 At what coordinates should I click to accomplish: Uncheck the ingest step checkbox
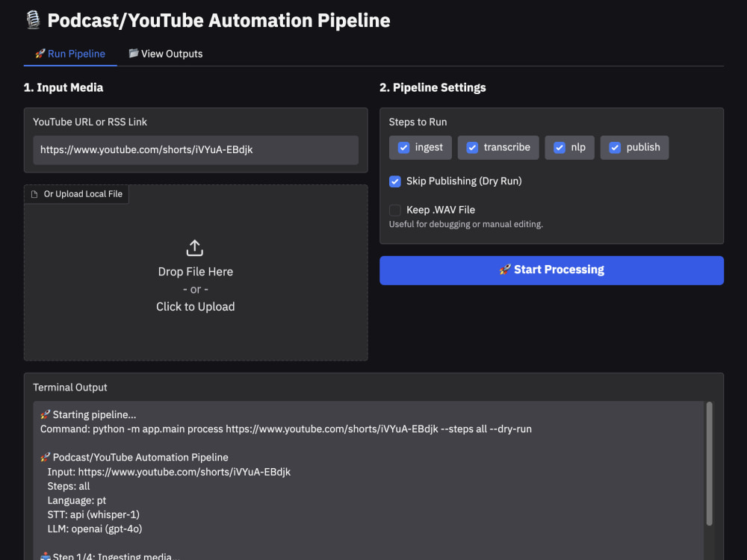tap(403, 148)
